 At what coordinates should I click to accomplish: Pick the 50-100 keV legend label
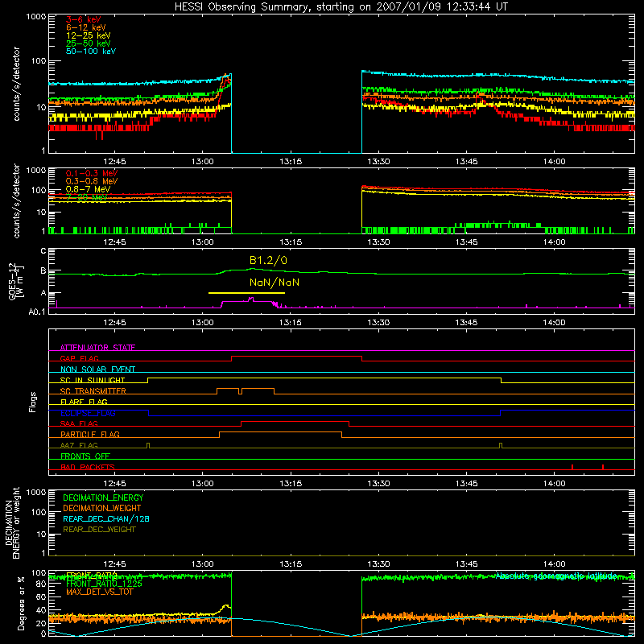[91, 52]
